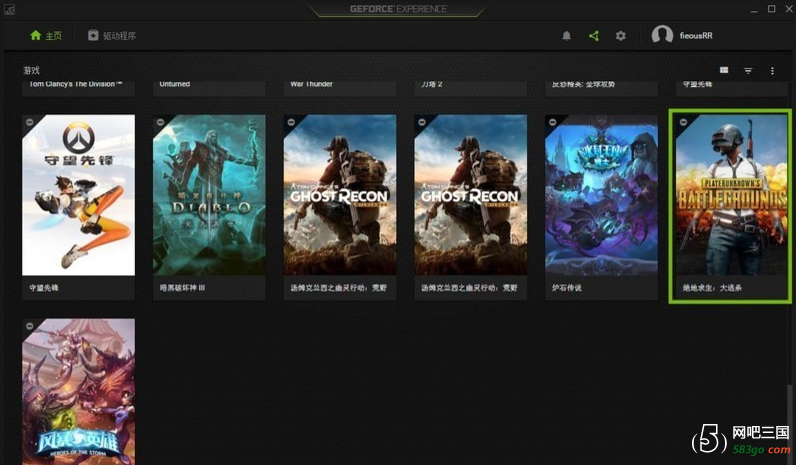Open the settings gear
This screenshot has width=796, height=465.
click(620, 36)
